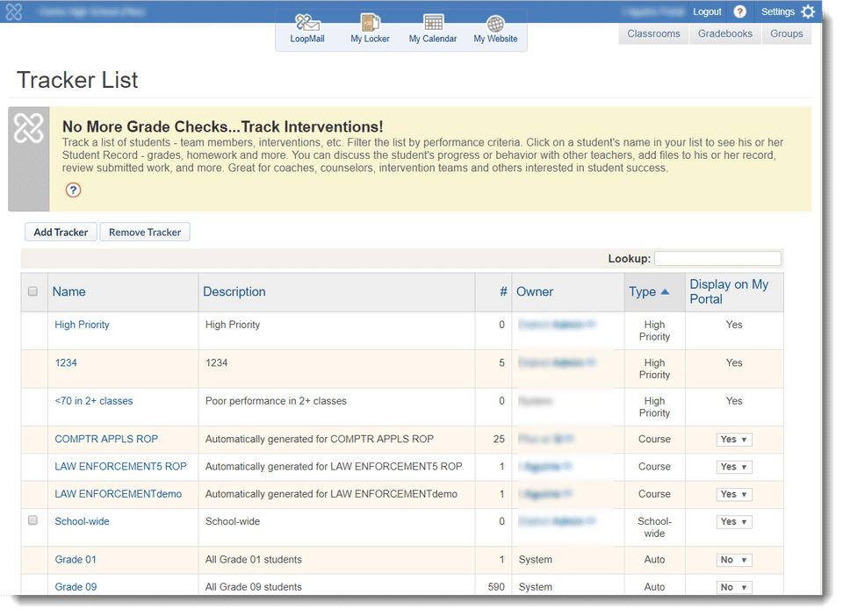Open the COMPTR APPLS ROP tracker
Screen dimensions: 843x616
click(x=106, y=440)
